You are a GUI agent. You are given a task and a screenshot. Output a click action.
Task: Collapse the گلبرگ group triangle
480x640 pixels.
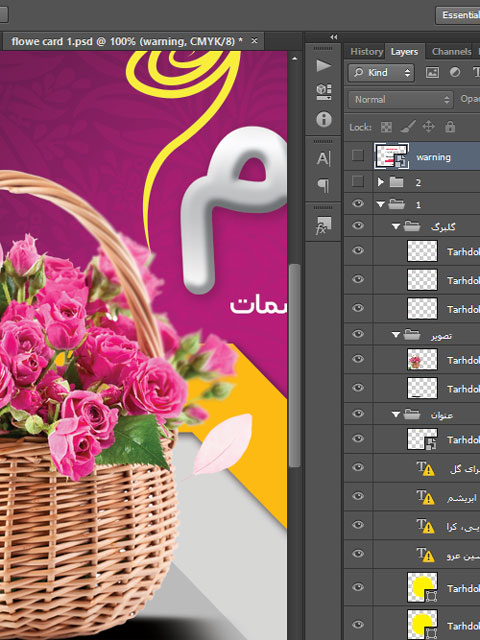tap(396, 226)
